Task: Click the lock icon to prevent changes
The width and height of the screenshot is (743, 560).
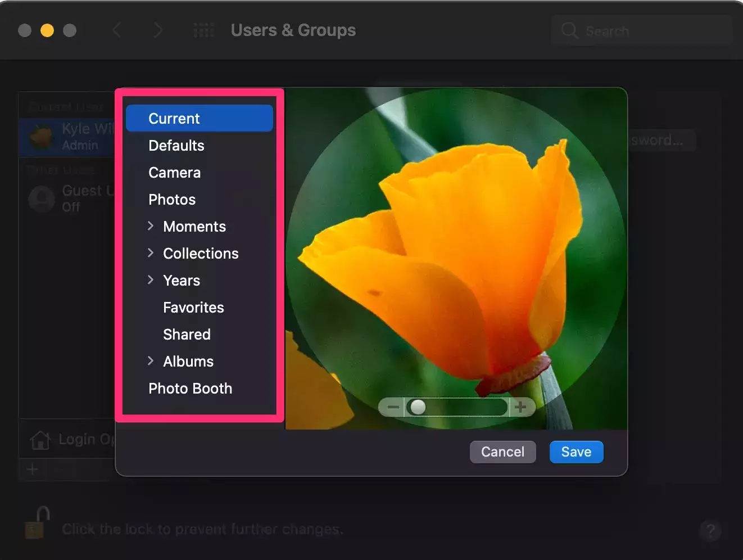Action: (x=37, y=523)
